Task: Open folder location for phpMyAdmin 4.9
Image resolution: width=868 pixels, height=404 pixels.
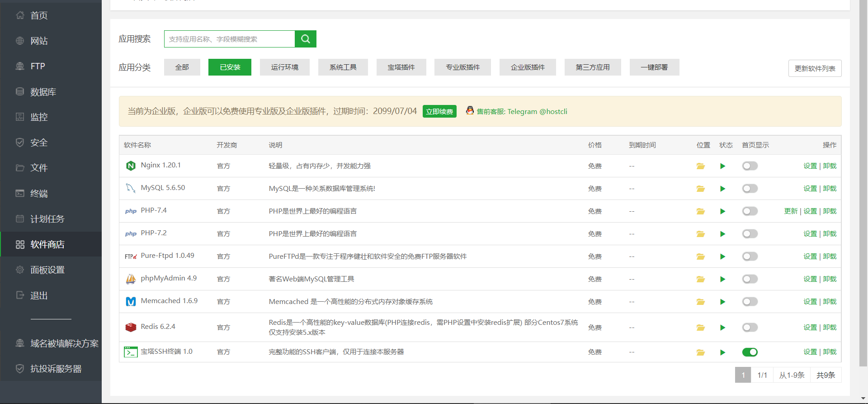Action: (x=701, y=279)
